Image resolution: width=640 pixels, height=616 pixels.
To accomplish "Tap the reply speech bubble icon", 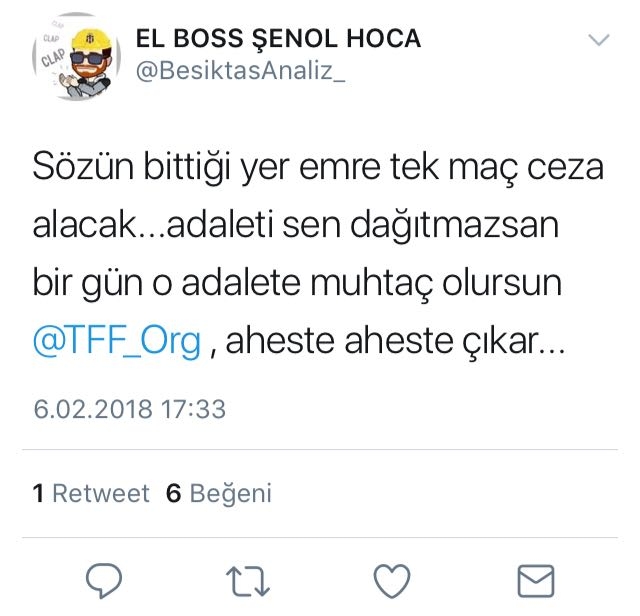I will tap(104, 580).
